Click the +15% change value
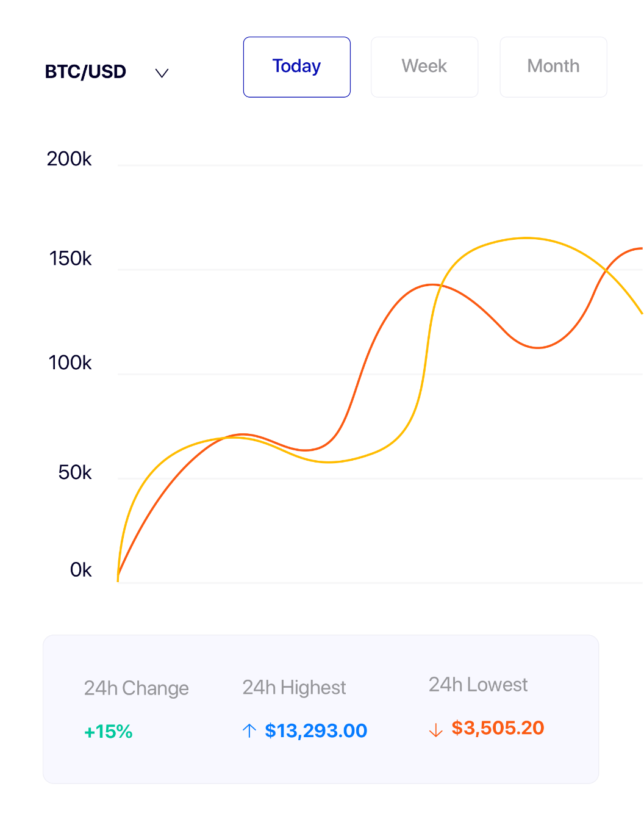This screenshot has height=836, width=644. (x=109, y=732)
